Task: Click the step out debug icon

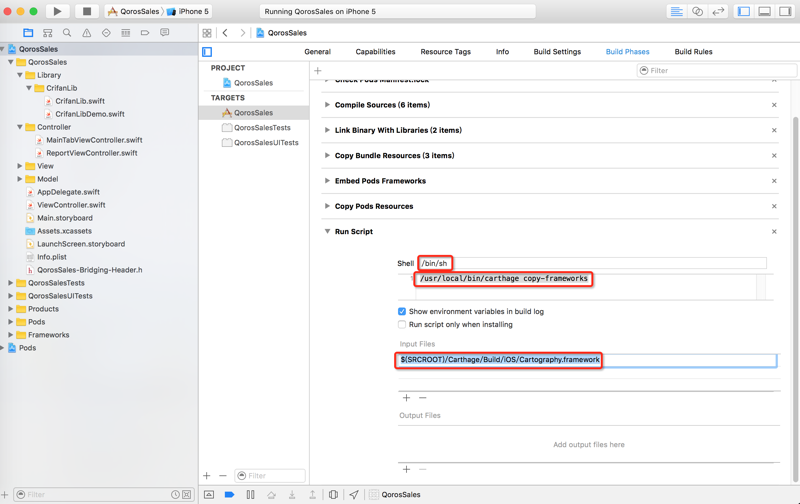Action: pos(312,494)
